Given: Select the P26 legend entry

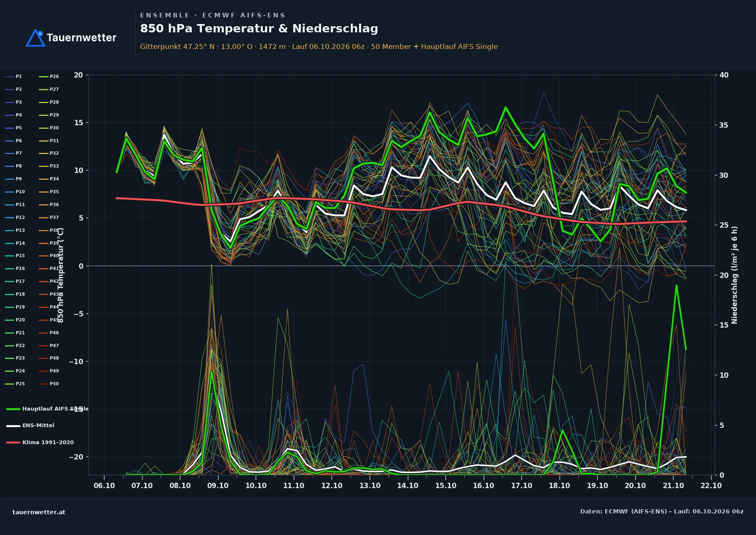Looking at the screenshot, I should click(x=49, y=76).
